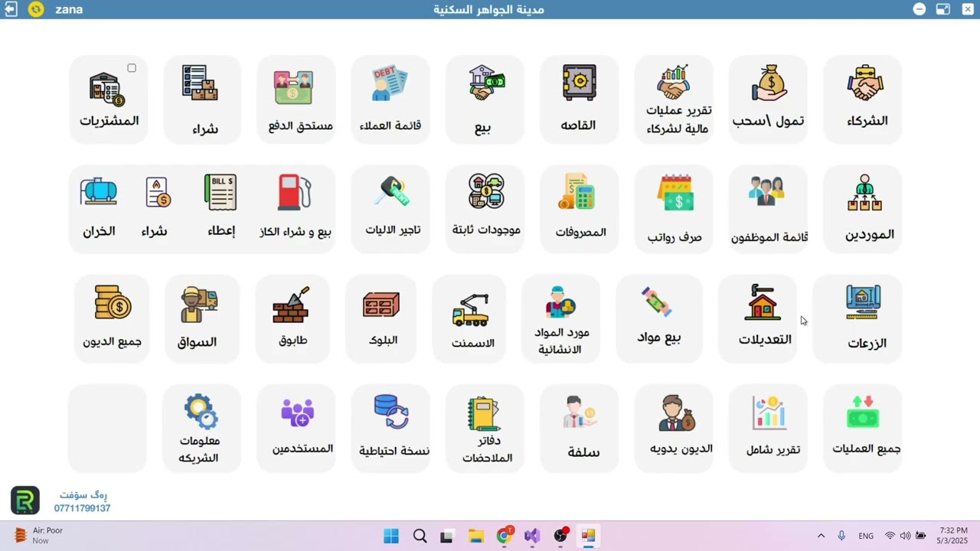Open قائمة العملاء debt icon
The height and width of the screenshot is (551, 980).
point(390,83)
